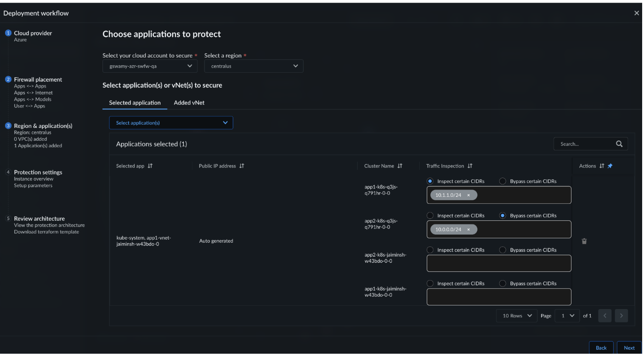Click the Next button
Image resolution: width=644 pixels, height=356 pixels.
click(629, 348)
